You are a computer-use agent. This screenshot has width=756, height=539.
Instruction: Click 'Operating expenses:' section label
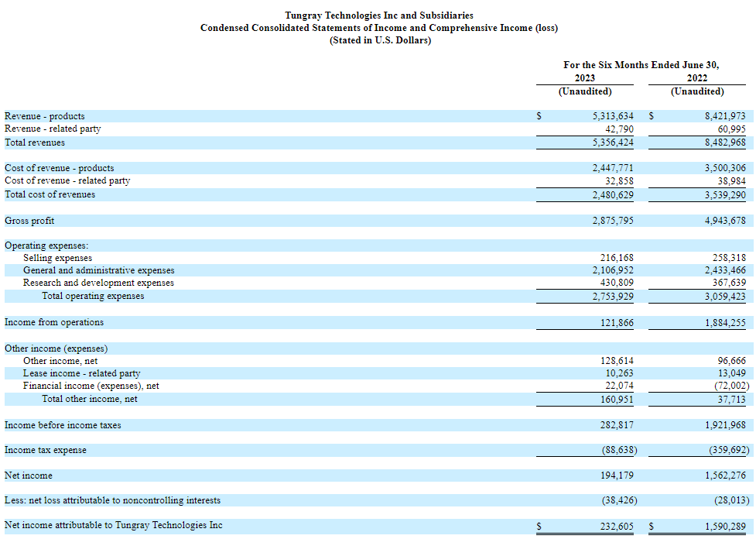[x=46, y=245]
